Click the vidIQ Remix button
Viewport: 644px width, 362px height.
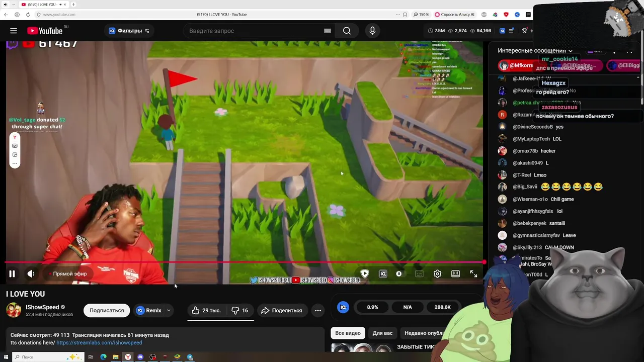[x=148, y=310]
